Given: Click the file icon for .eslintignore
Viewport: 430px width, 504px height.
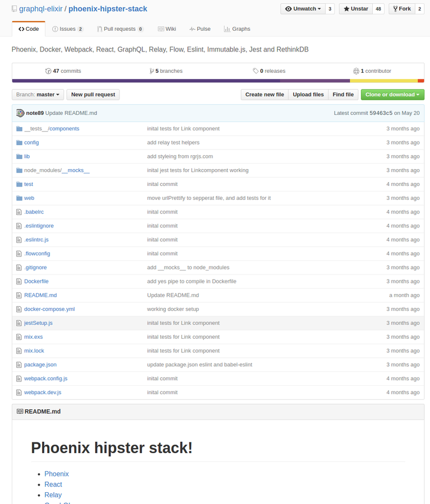Looking at the screenshot, I should [x=19, y=226].
